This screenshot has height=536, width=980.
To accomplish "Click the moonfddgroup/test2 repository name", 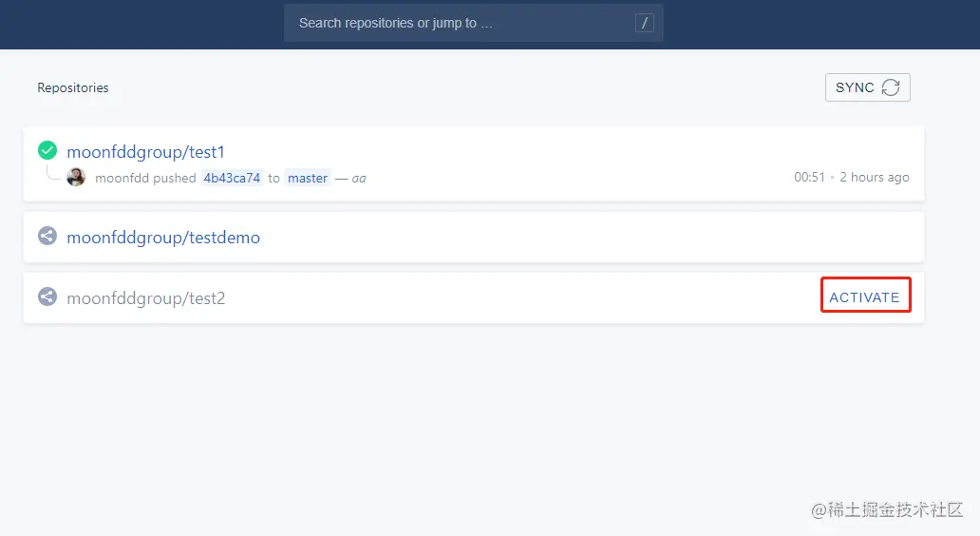I will click(145, 298).
